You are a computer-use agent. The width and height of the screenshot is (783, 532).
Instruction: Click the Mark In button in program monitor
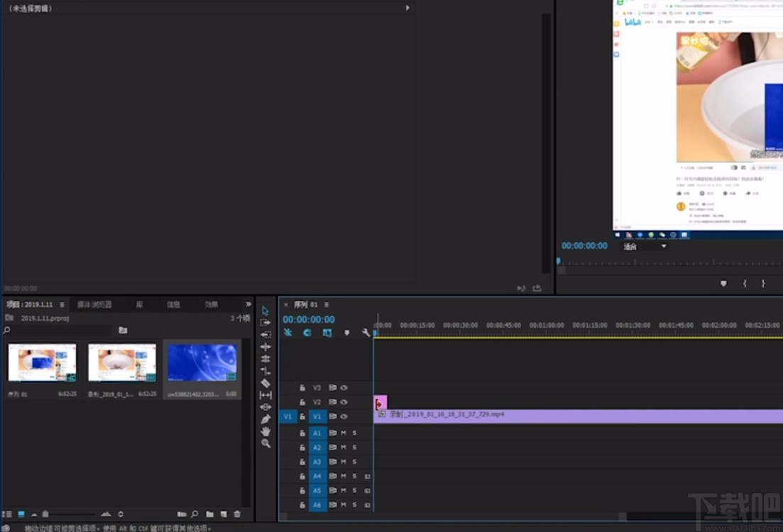coord(745,283)
